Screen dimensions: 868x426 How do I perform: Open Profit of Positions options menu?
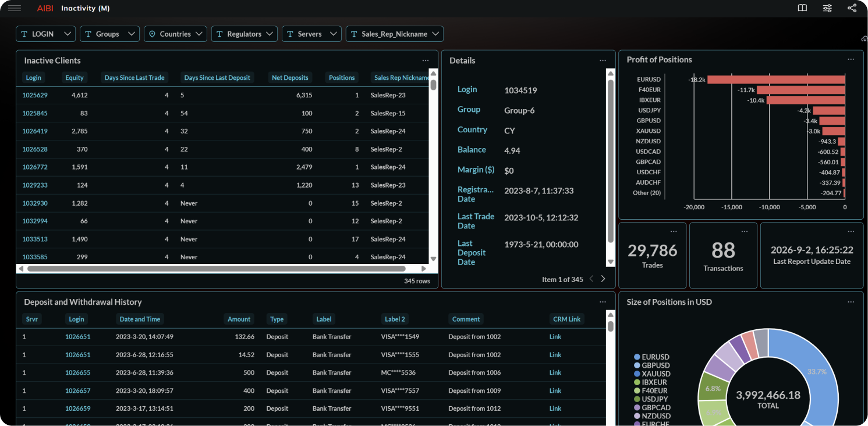point(851,59)
